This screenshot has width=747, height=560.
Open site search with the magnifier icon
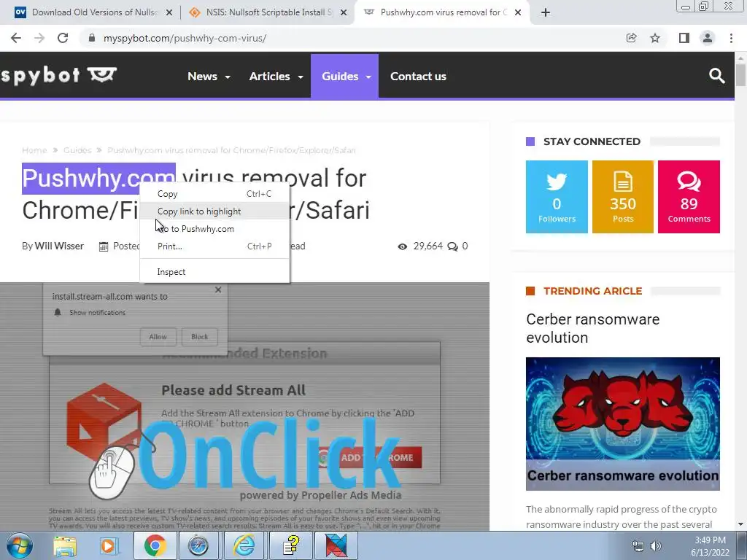[x=716, y=76]
